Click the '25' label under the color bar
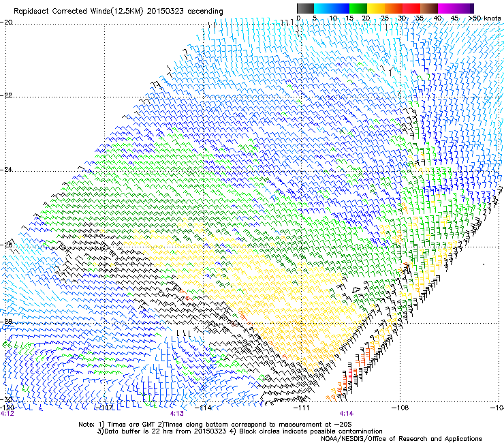504x443 pixels. point(385,18)
